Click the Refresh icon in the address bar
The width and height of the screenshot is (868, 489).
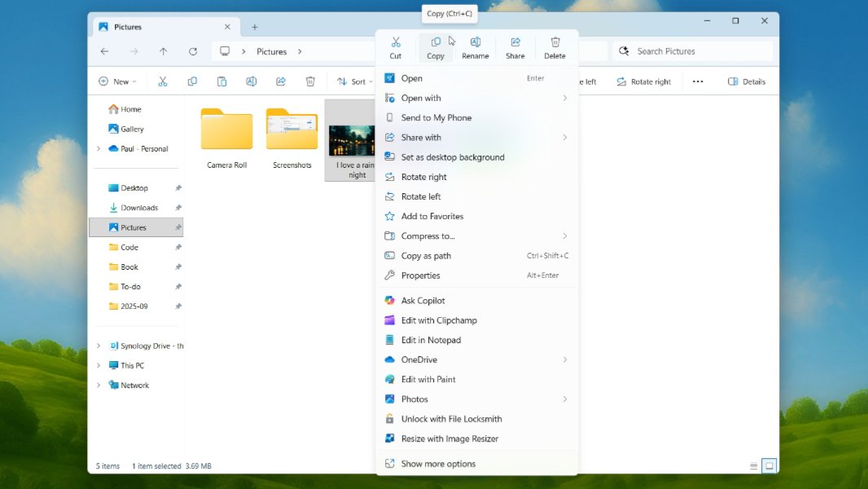pos(193,51)
